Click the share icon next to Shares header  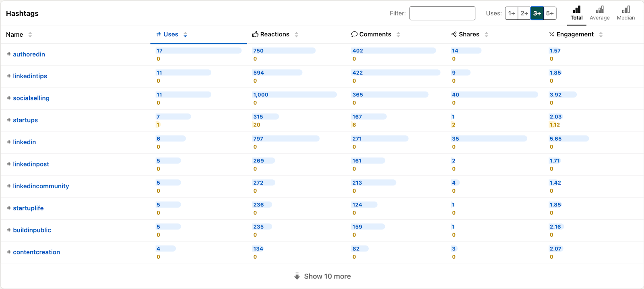coord(454,34)
